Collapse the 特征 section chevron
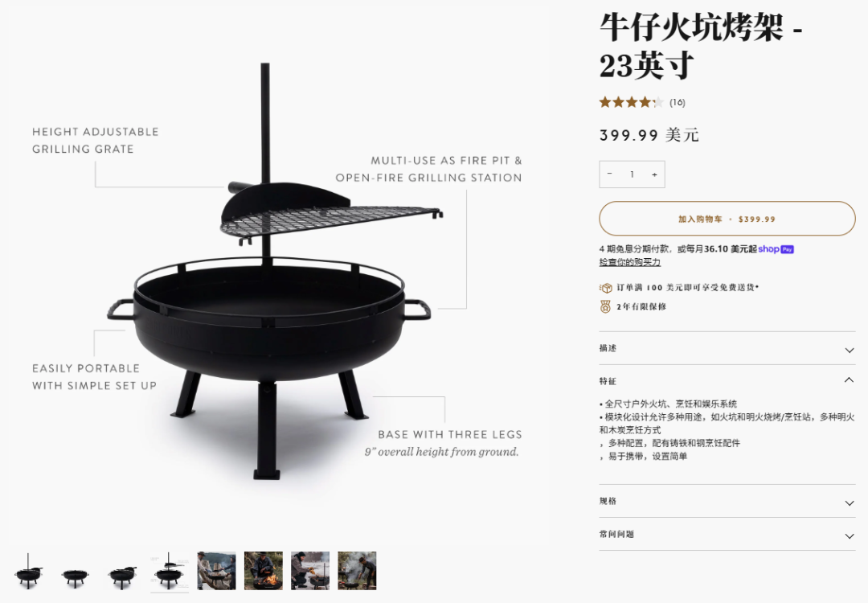This screenshot has height=603, width=868. coord(850,379)
